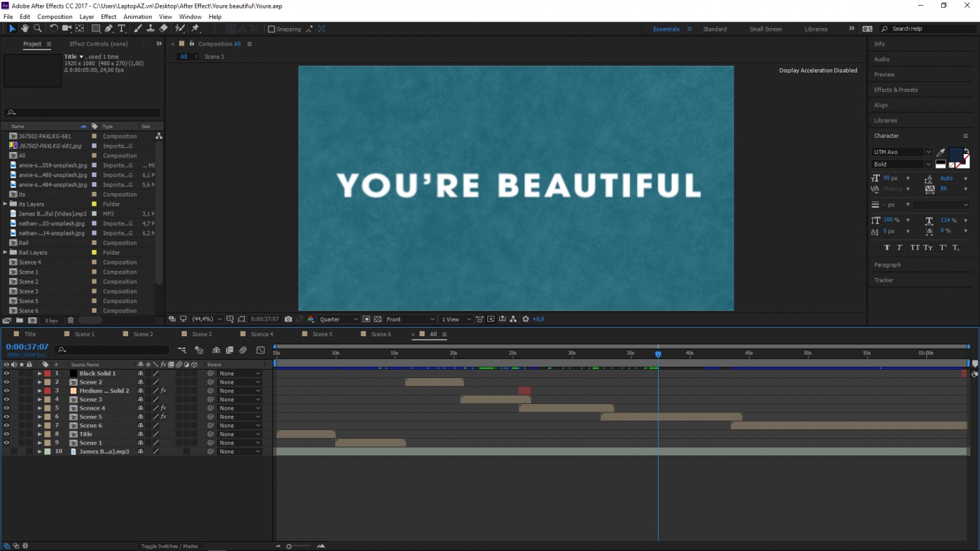Click the Frame Blending icon in timeline
980x551 pixels.
click(229, 350)
